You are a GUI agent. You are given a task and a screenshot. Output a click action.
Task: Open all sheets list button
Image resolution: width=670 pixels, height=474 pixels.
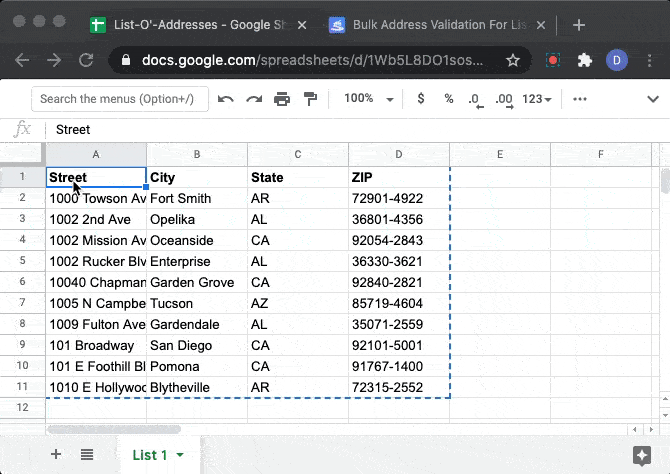[87, 455]
